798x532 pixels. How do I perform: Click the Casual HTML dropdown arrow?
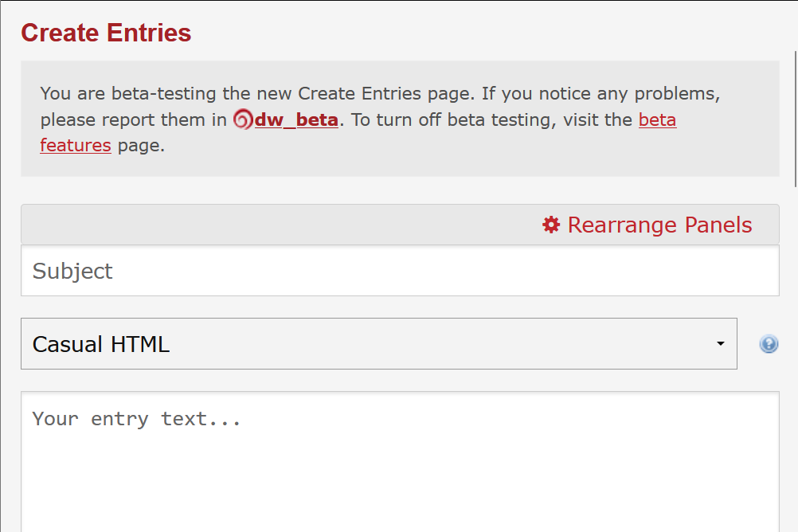[x=720, y=343]
